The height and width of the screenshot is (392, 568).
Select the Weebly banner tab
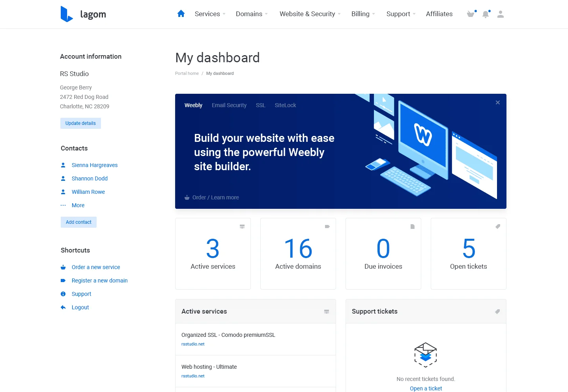coord(193,105)
